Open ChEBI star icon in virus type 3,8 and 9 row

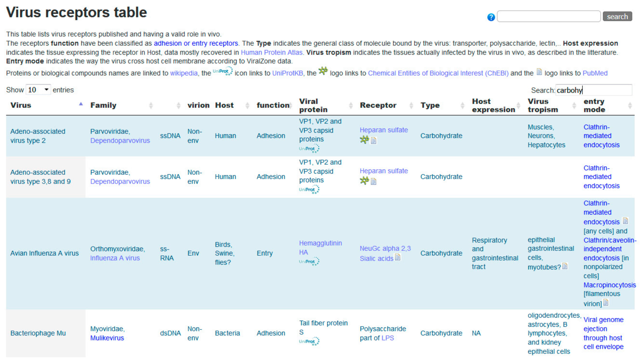click(x=364, y=180)
